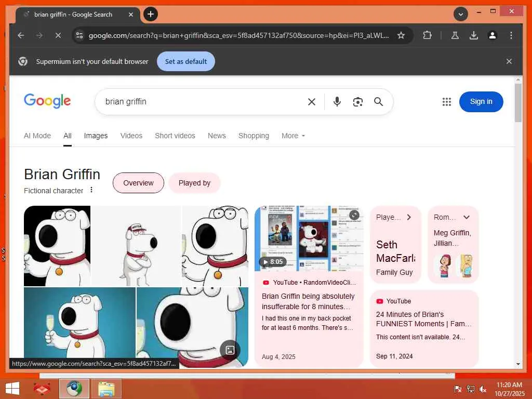Open 24 Minutes of Brian's FUNNIEST Moments link

click(424, 319)
